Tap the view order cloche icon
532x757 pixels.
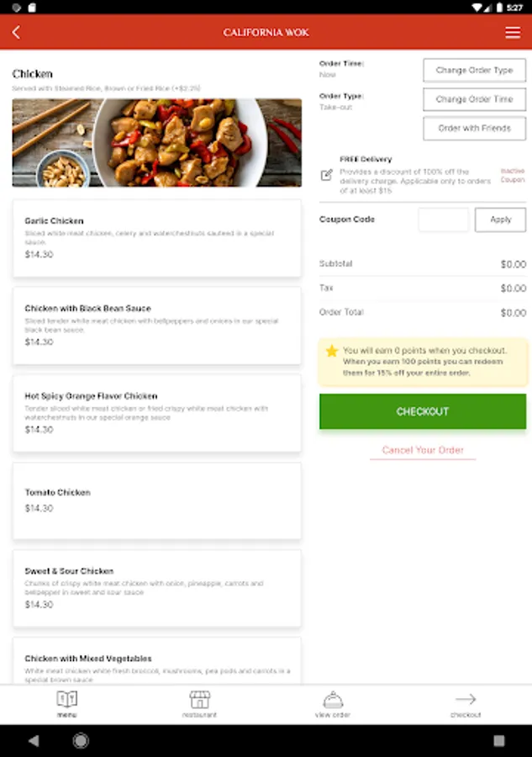click(333, 700)
